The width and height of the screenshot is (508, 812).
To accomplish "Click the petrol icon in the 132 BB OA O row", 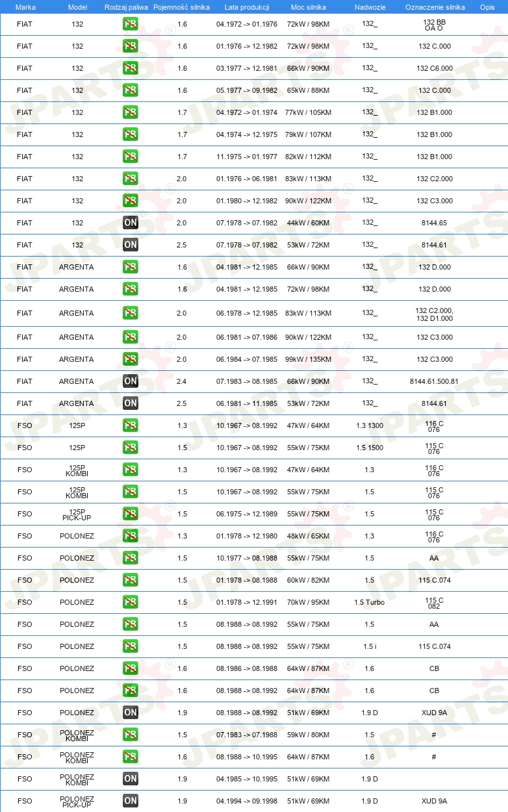I will [x=131, y=24].
